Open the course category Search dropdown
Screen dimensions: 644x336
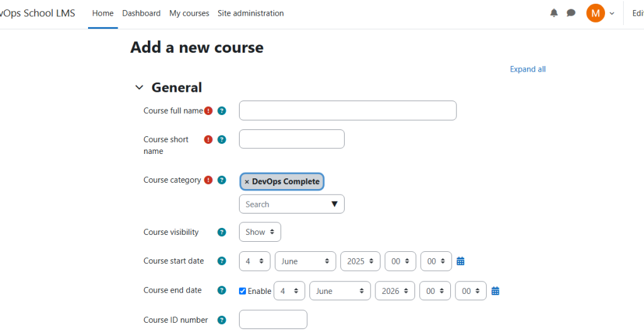click(x=292, y=204)
